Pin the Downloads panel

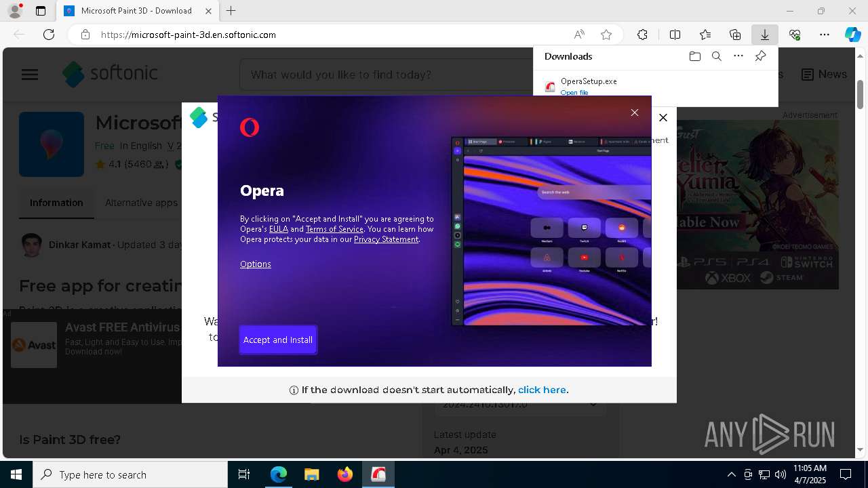[760, 56]
